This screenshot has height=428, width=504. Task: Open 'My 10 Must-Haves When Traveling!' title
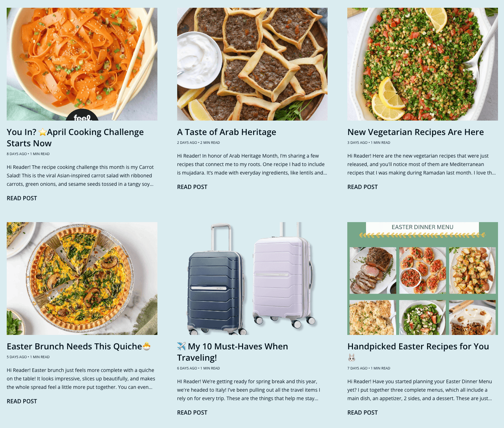pos(233,352)
